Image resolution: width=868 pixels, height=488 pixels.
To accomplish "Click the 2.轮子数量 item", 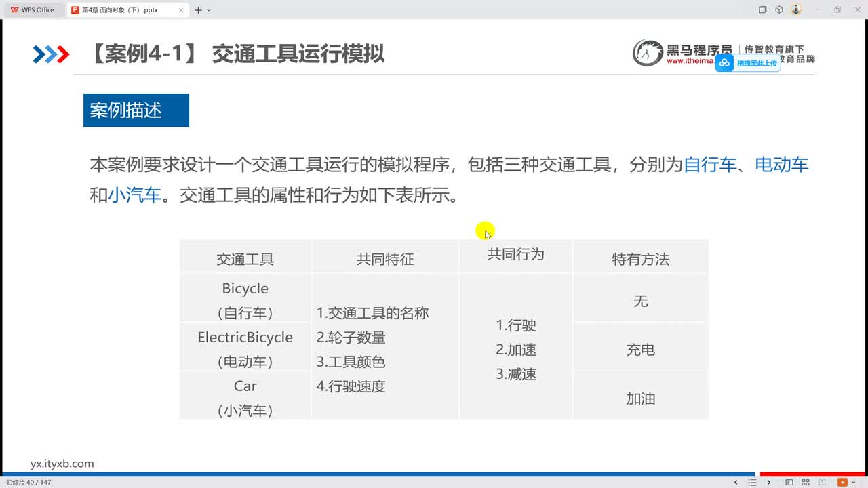I will [351, 338].
